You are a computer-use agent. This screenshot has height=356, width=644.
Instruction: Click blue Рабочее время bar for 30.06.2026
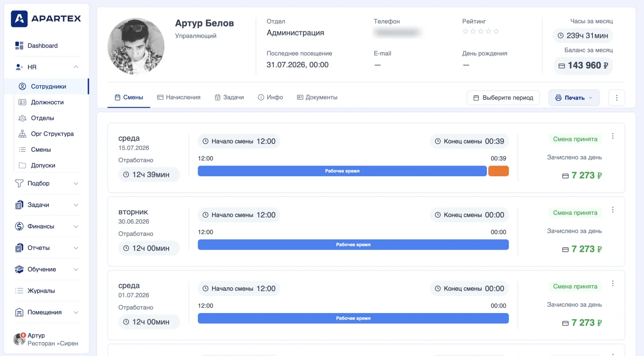coord(353,244)
